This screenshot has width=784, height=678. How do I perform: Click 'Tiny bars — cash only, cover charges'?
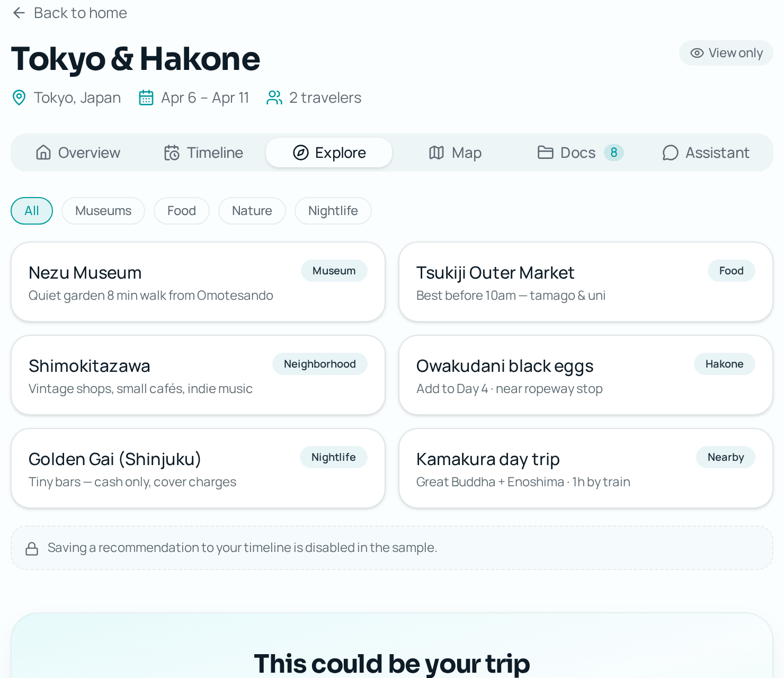[x=132, y=482]
